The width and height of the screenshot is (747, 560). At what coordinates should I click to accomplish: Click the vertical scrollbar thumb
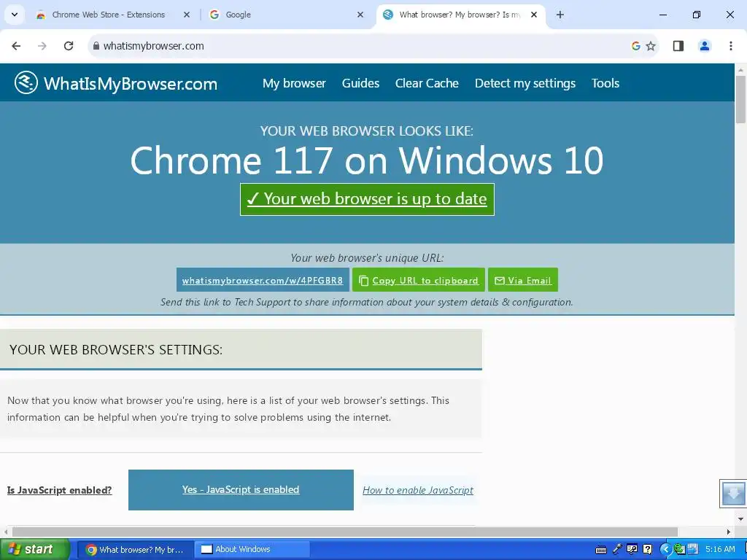(x=741, y=99)
